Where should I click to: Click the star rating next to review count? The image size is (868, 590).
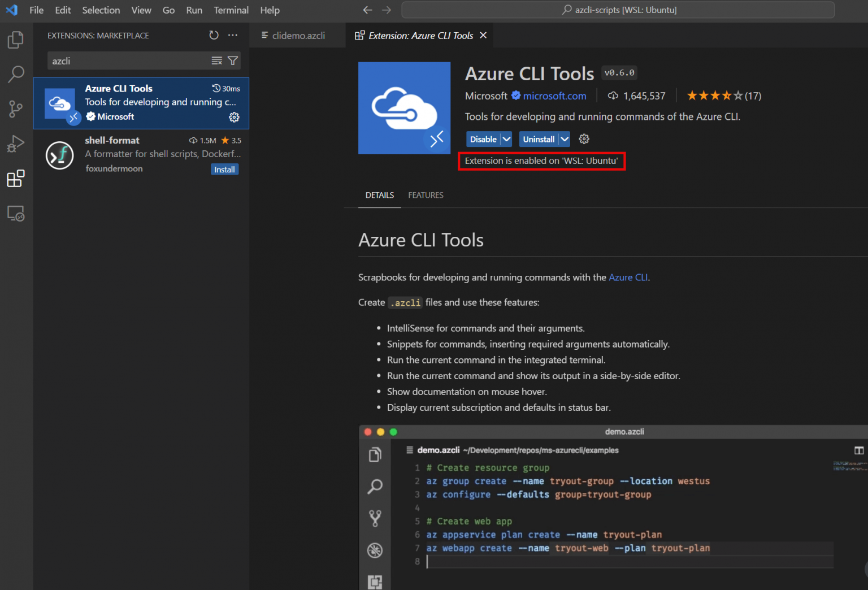tap(715, 96)
